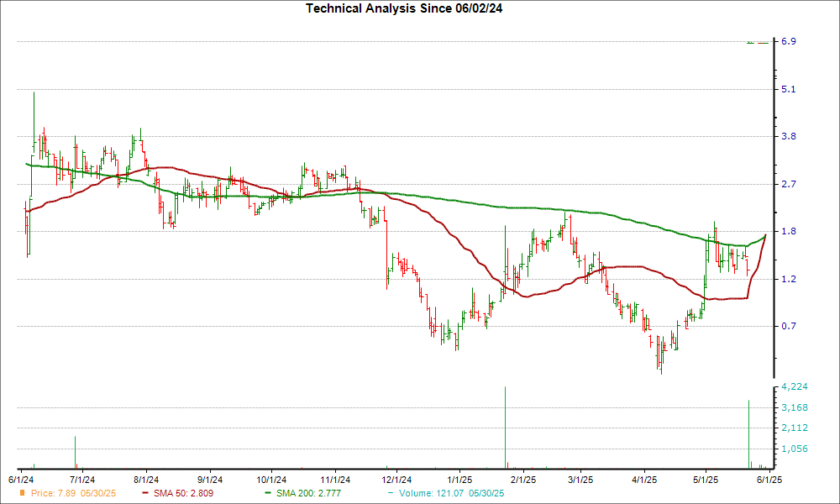Click the dark red SMA 50 legend dash
The width and height of the screenshot is (840, 504).
[x=145, y=493]
